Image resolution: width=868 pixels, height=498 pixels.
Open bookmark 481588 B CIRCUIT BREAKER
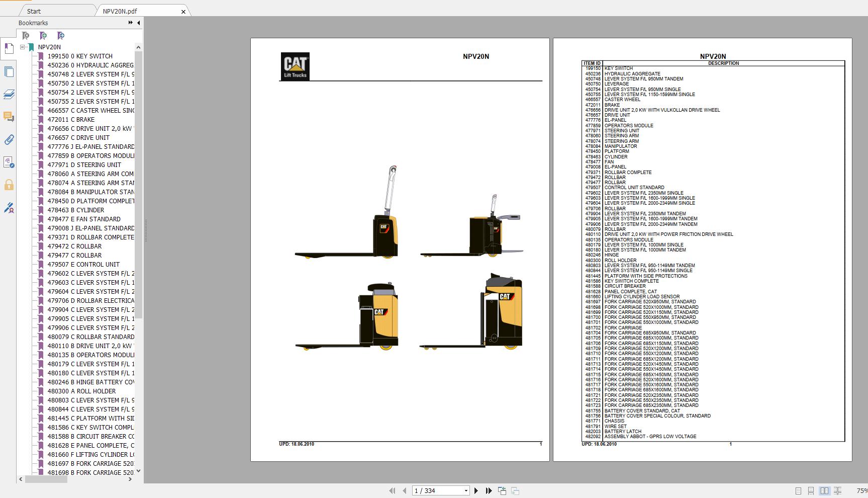pos(90,437)
